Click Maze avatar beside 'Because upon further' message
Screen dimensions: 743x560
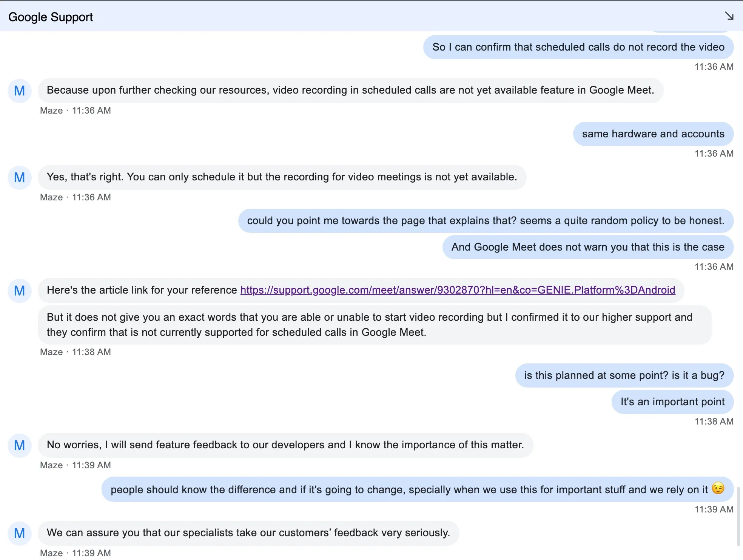coord(19,91)
